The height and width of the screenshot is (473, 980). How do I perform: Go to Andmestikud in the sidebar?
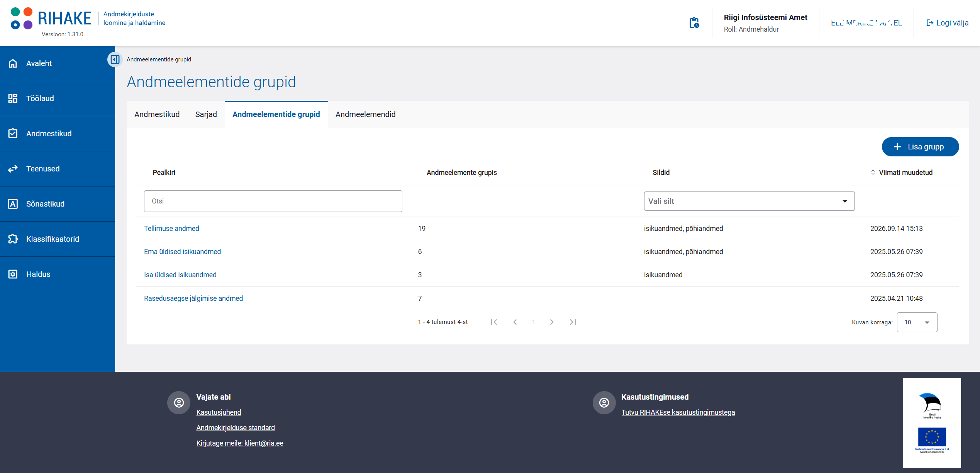click(58, 134)
